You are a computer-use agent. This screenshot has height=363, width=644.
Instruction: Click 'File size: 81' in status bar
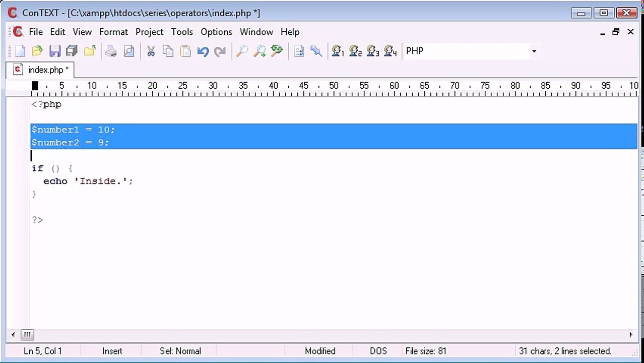[x=426, y=351]
